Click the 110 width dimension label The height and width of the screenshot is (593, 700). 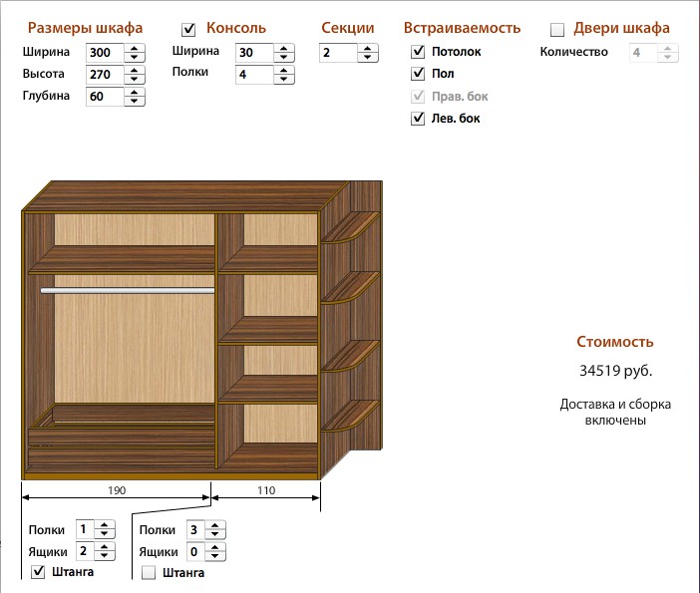point(266,490)
